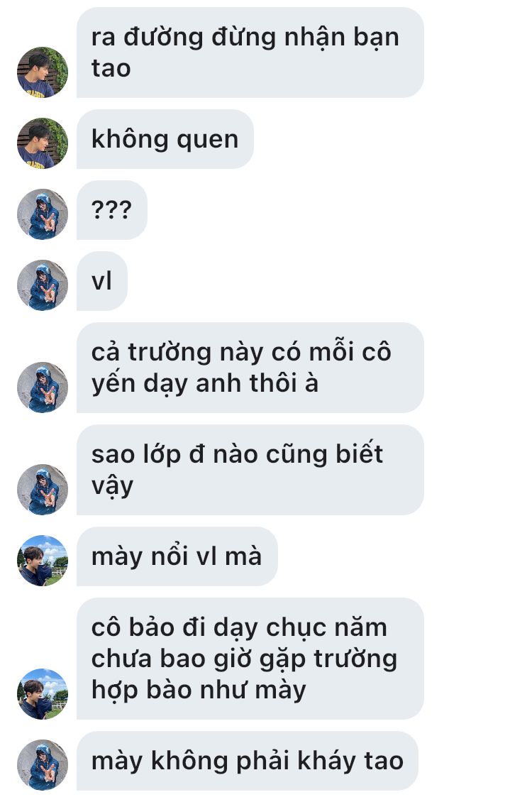Select the "mày nổi vl mà" bubble
Screen dimensions: 532x797
177,556
